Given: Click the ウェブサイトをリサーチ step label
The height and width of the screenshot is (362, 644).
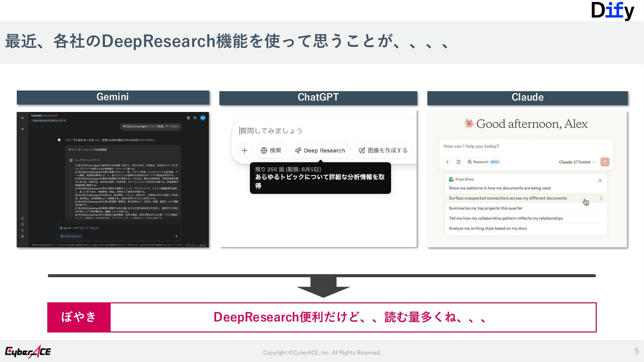Looking at the screenshot, I should point(87,160).
